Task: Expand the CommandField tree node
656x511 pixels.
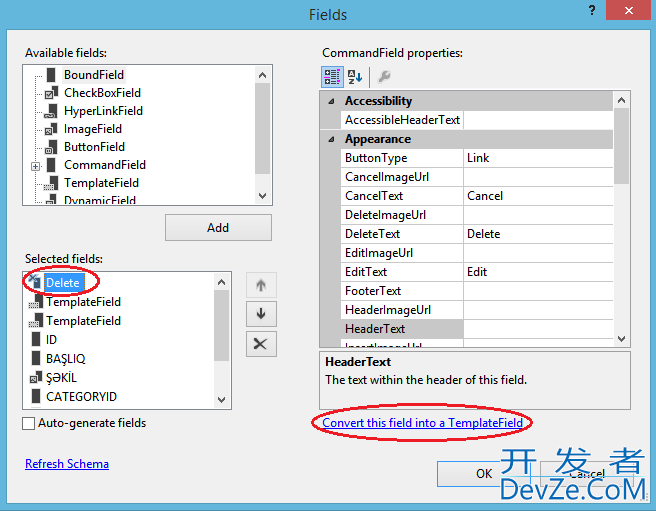Action: click(x=36, y=166)
